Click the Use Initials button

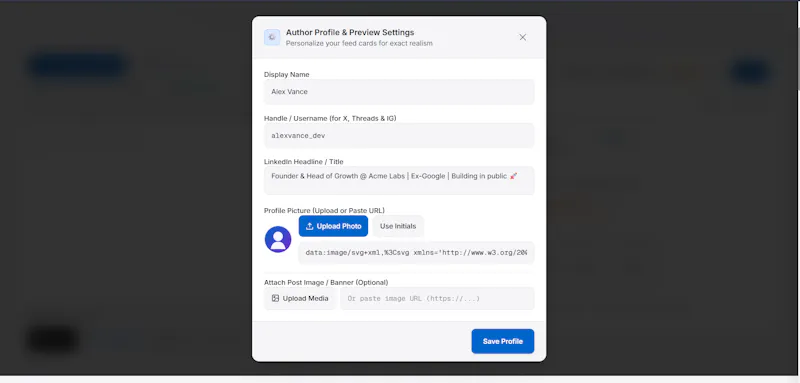coord(398,226)
